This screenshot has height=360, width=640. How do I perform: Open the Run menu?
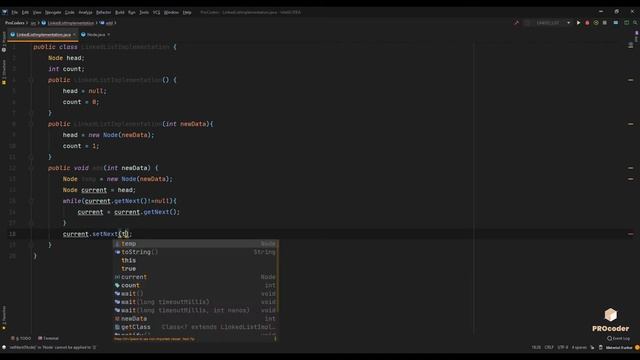coord(132,12)
